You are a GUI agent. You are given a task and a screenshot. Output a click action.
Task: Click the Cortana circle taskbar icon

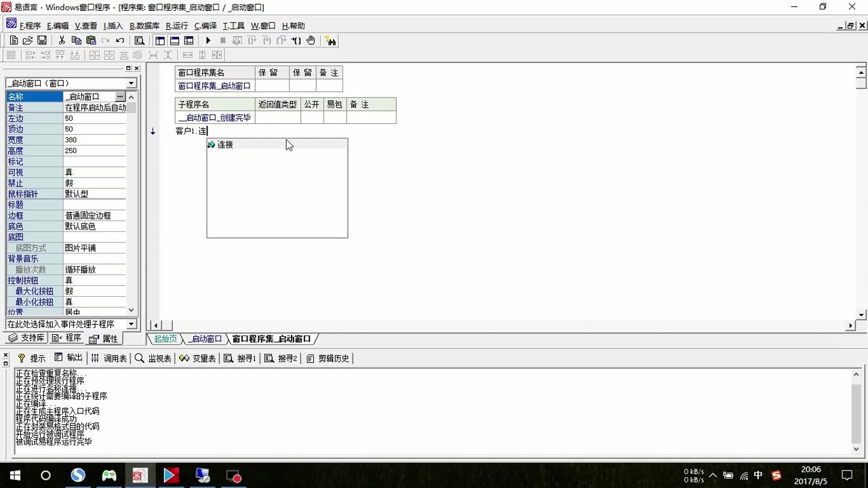[45, 475]
